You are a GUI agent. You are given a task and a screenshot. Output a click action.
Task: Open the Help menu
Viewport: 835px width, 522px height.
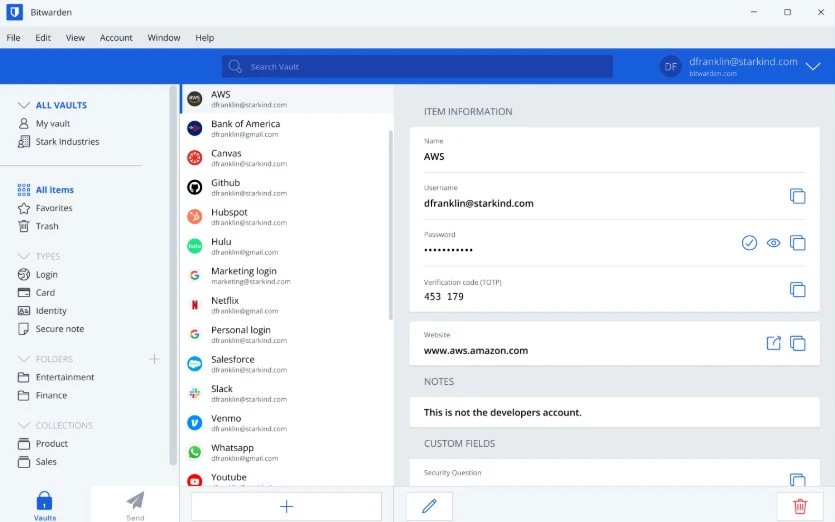point(204,38)
